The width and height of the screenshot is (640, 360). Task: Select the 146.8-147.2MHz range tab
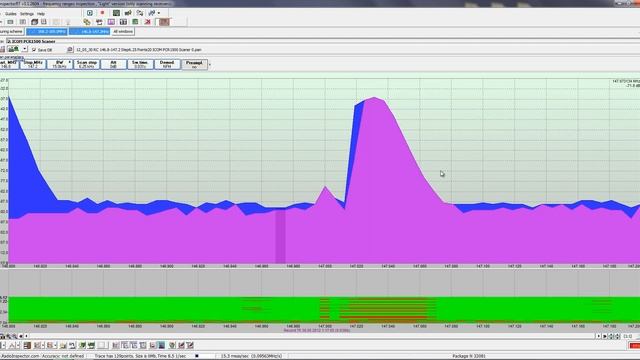[x=89, y=31]
